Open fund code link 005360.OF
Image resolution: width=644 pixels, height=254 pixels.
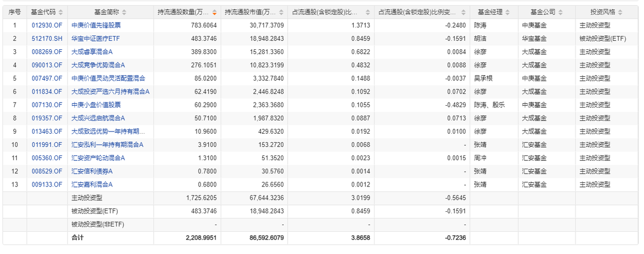[47, 158]
